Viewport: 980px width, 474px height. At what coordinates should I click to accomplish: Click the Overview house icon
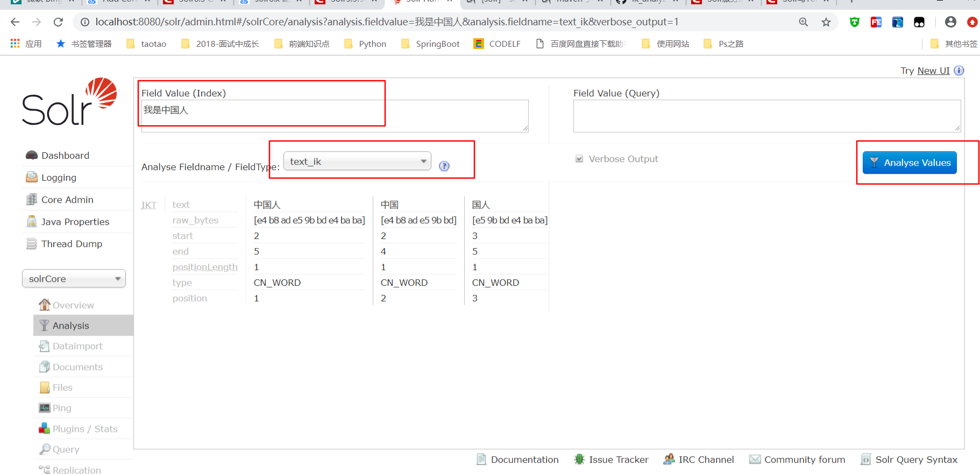pos(45,305)
